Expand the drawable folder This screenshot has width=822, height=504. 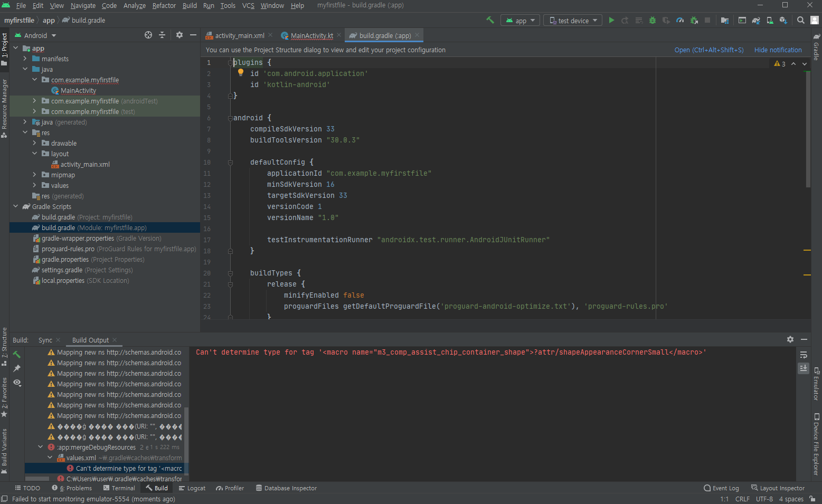34,143
